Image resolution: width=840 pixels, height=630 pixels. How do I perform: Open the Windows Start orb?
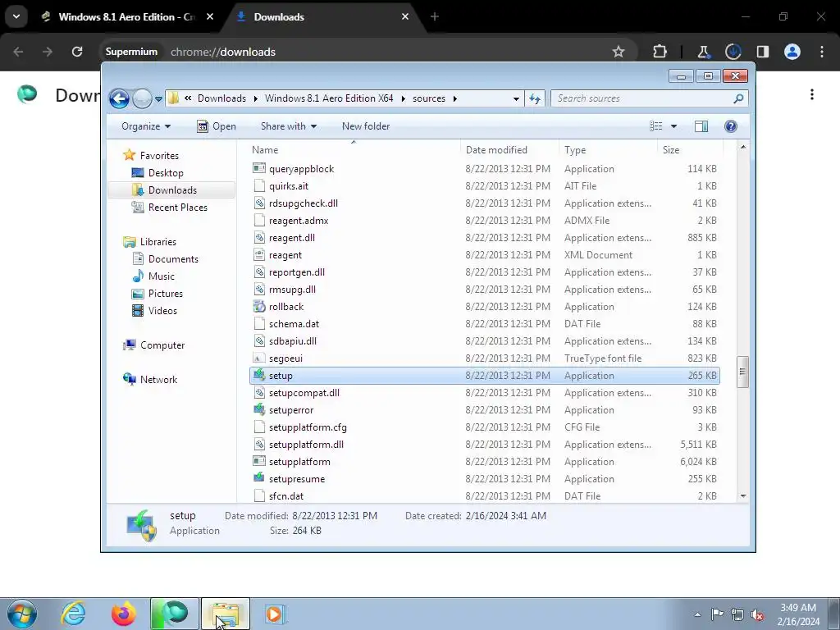point(22,614)
